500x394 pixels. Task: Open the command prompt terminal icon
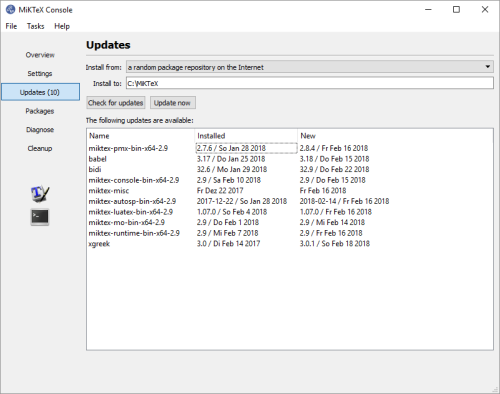point(40,217)
